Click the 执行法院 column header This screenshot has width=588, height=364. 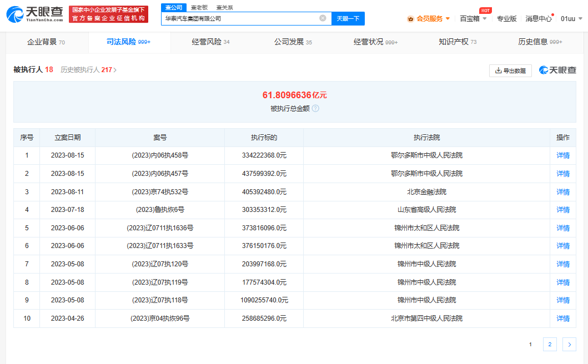click(x=427, y=138)
